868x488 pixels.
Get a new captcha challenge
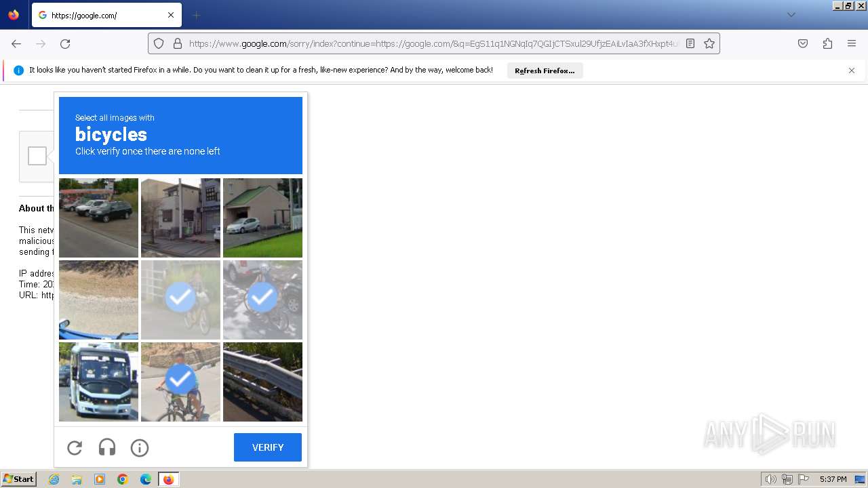tap(75, 447)
